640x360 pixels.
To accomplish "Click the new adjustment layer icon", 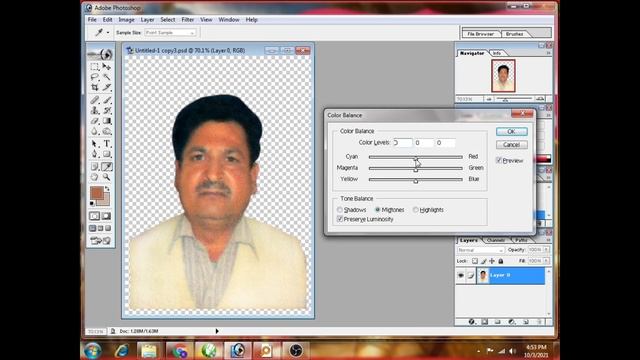I will [511, 322].
